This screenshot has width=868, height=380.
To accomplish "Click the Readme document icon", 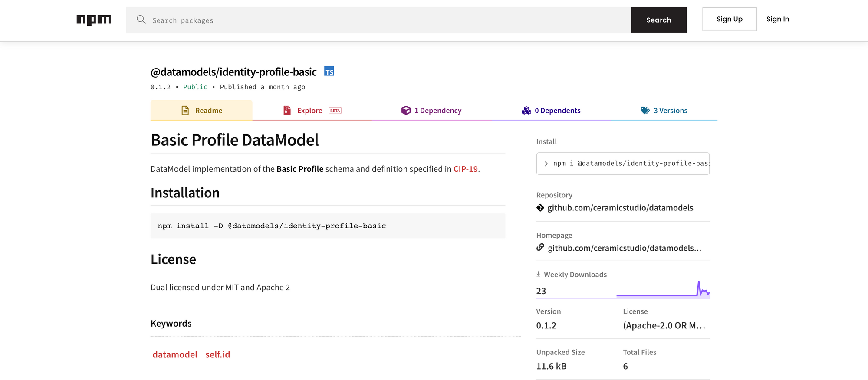I will 185,111.
